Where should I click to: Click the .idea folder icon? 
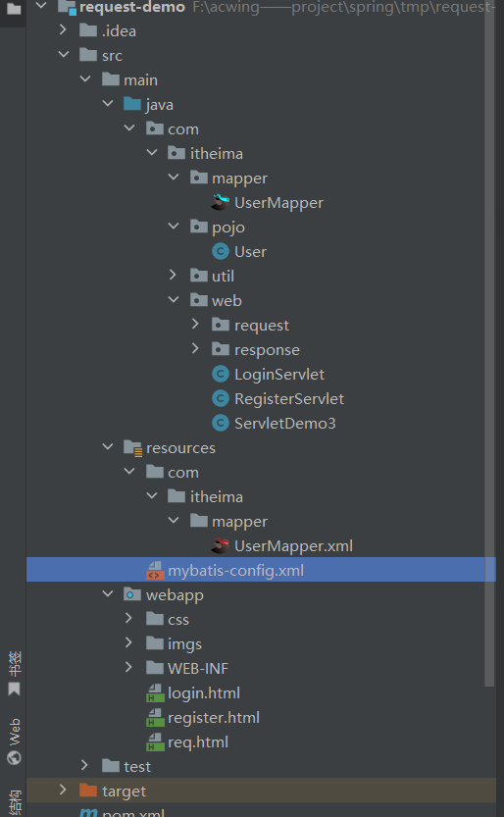click(88, 30)
